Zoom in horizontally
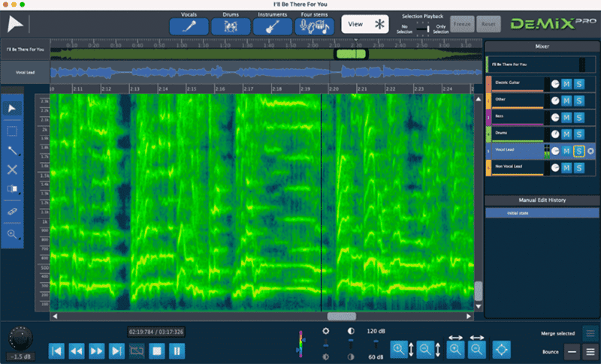The height and width of the screenshot is (364, 601). pyautogui.click(x=455, y=349)
